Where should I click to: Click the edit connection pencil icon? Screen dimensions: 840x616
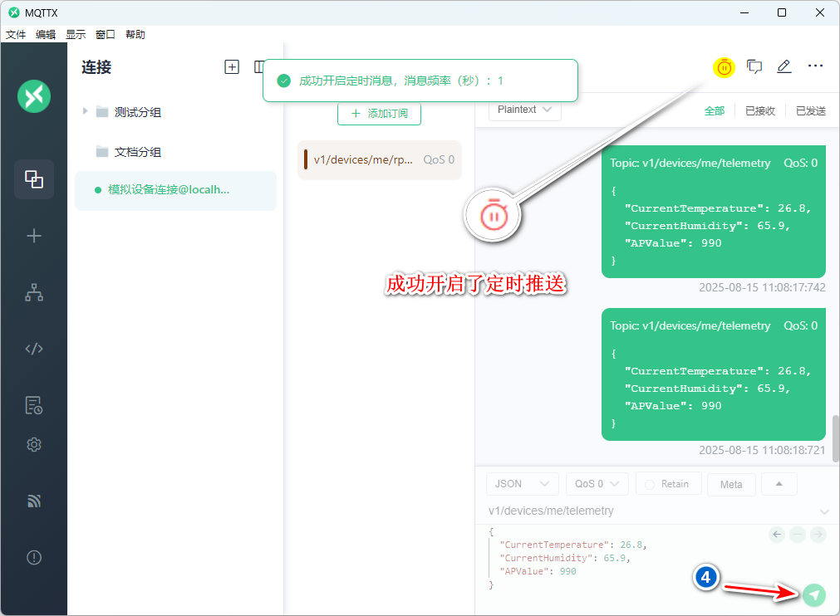pos(784,67)
